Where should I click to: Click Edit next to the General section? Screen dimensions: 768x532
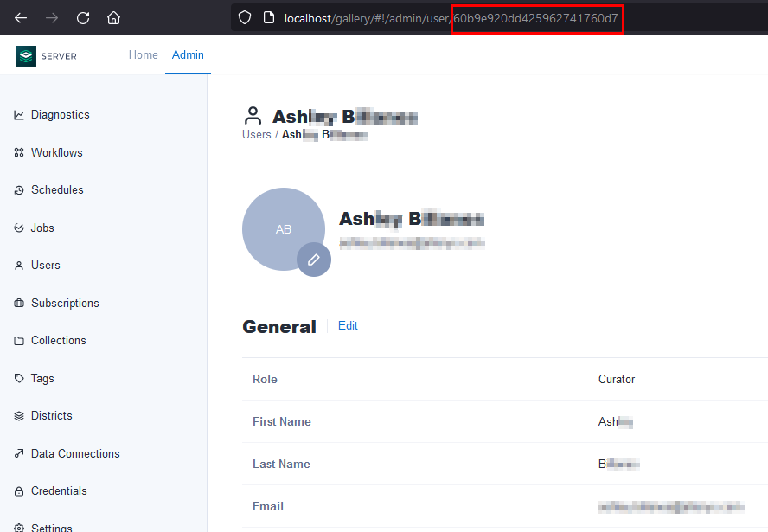(x=348, y=325)
